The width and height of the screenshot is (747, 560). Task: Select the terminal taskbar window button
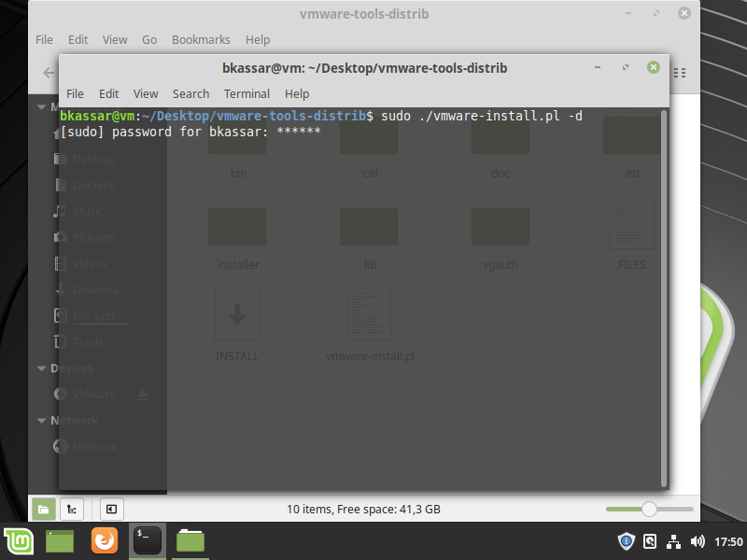click(148, 541)
